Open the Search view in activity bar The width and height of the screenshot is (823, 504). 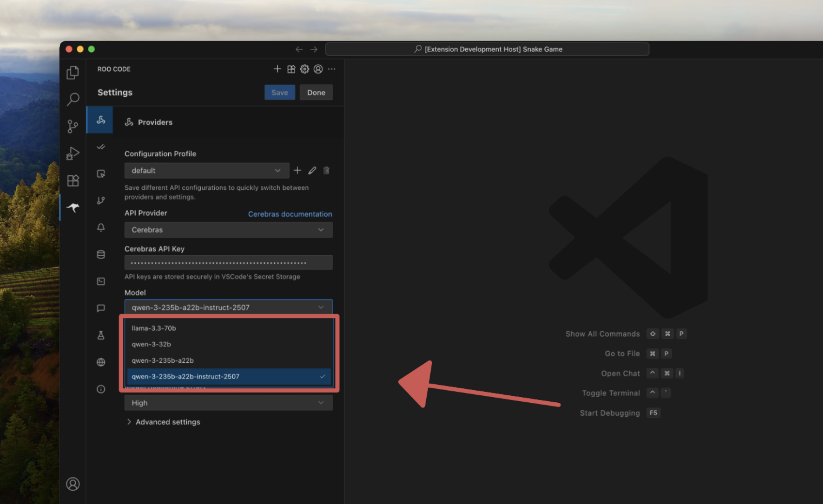click(73, 99)
